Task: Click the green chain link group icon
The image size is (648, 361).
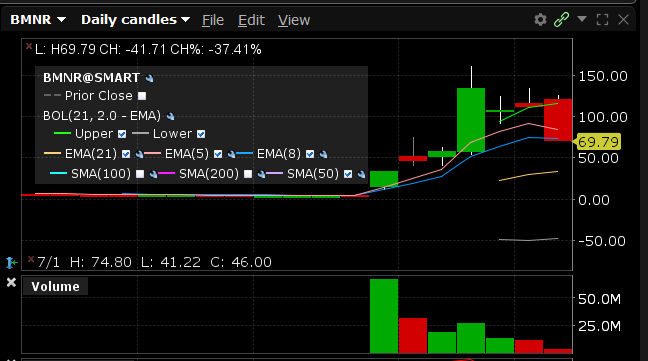Action: point(561,19)
